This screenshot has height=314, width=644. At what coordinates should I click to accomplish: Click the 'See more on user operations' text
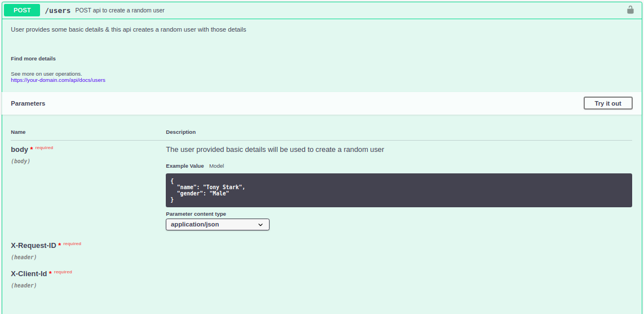[x=46, y=74]
